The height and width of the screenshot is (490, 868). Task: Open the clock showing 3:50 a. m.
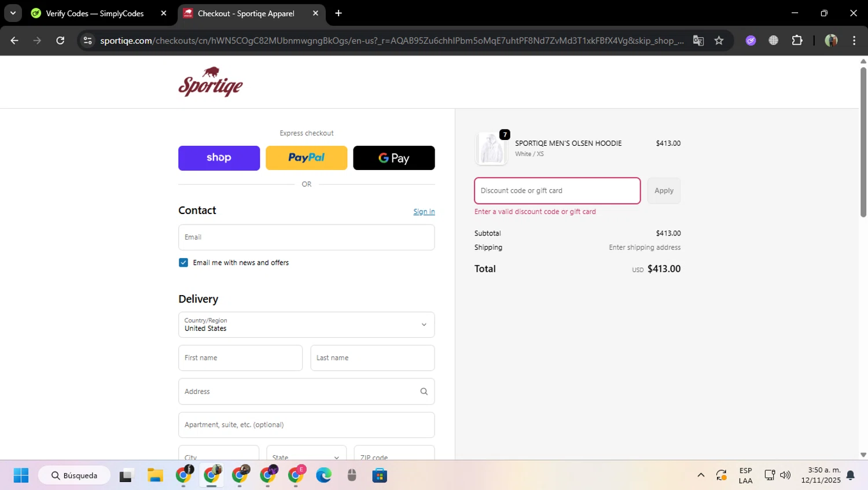point(821,476)
